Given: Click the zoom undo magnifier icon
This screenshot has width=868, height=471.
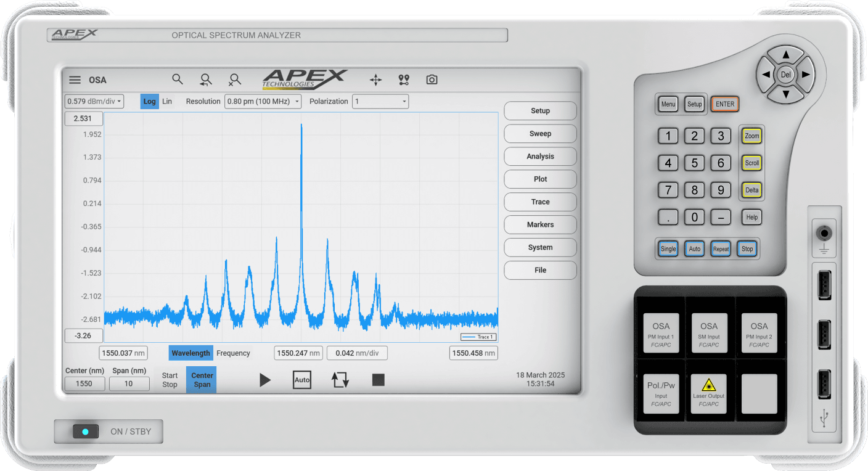Looking at the screenshot, I should 206,80.
